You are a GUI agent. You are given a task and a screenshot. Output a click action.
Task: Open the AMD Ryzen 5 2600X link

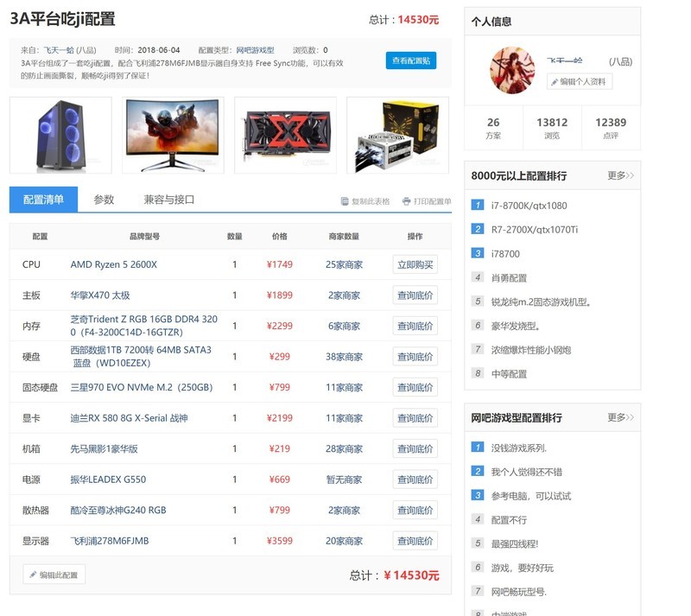[x=114, y=264]
